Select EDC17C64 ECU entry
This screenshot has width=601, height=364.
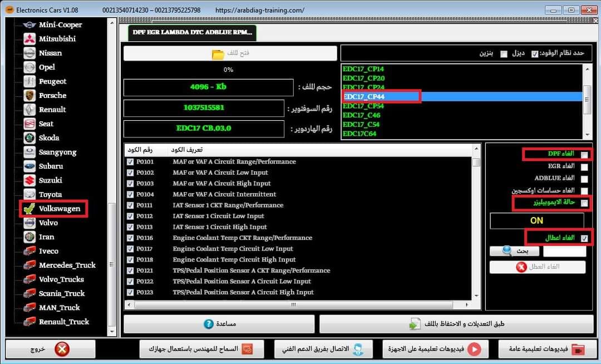(x=359, y=134)
